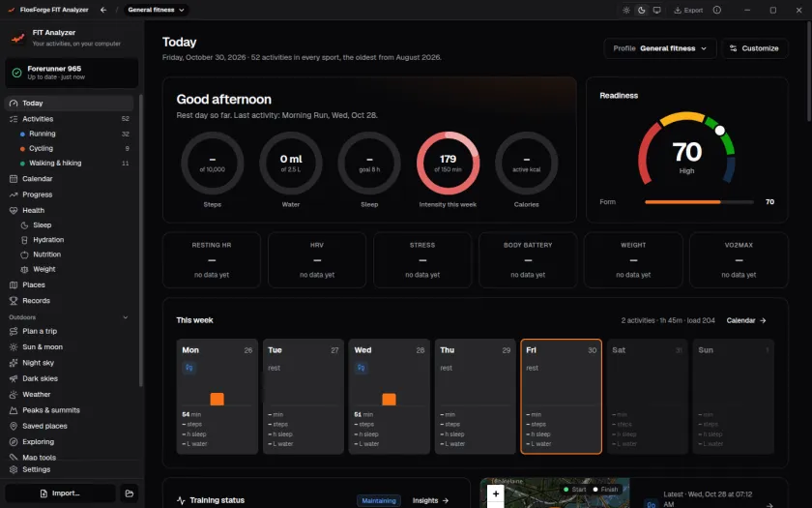Open Forerunner 965 device status card

(72, 73)
